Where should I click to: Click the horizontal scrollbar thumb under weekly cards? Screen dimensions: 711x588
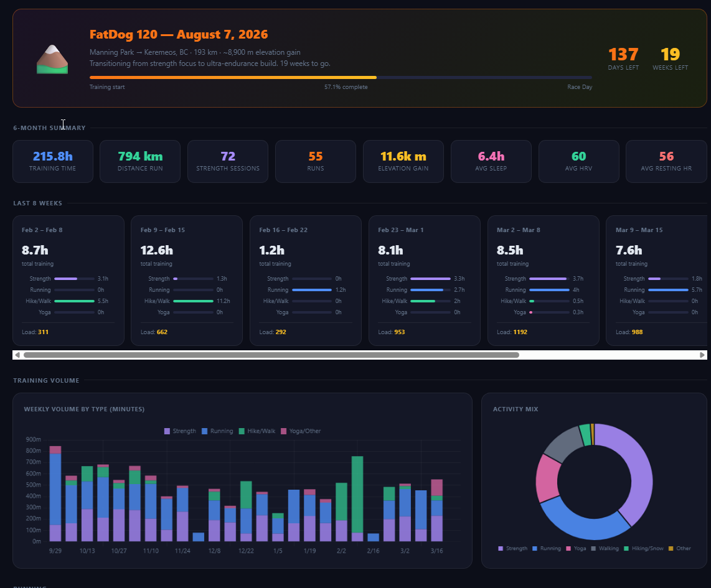point(271,355)
